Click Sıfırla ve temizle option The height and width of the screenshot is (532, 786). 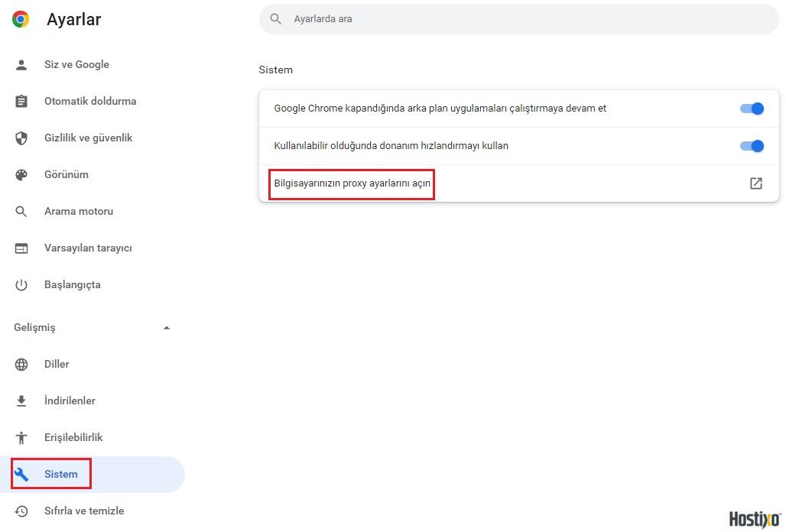pyautogui.click(x=85, y=511)
